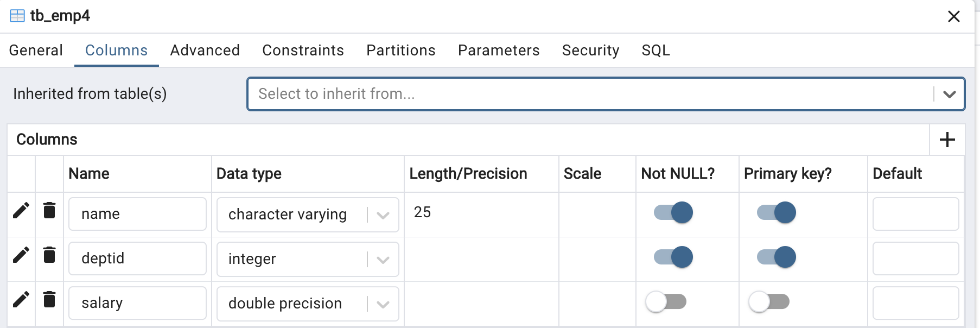Click the deptid name input field
This screenshot has width=980, height=328.
point(137,258)
